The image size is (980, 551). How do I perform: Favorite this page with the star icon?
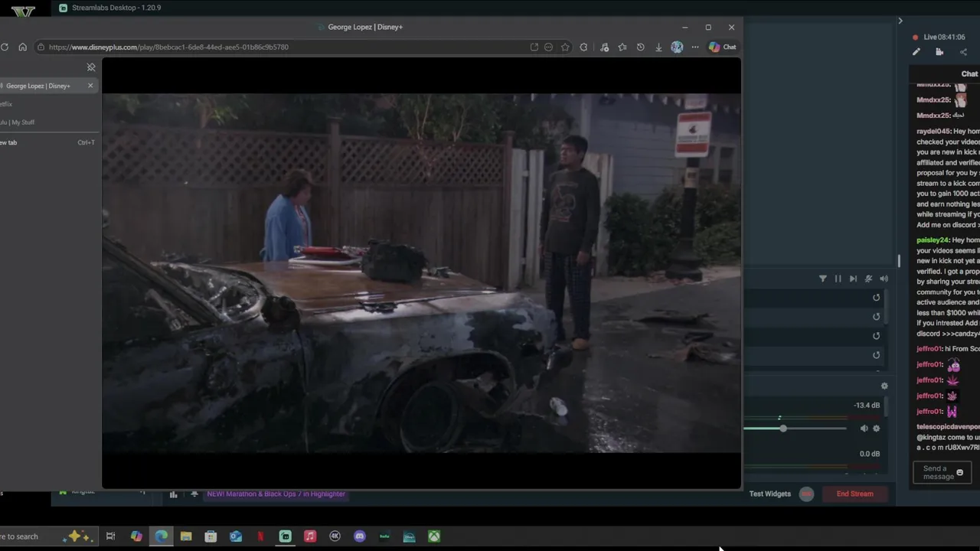click(565, 47)
